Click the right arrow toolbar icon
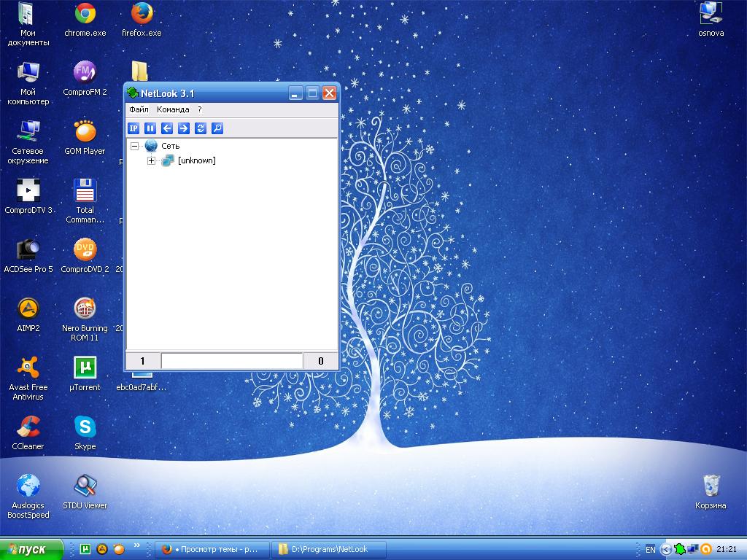The image size is (747, 560). coord(184,128)
